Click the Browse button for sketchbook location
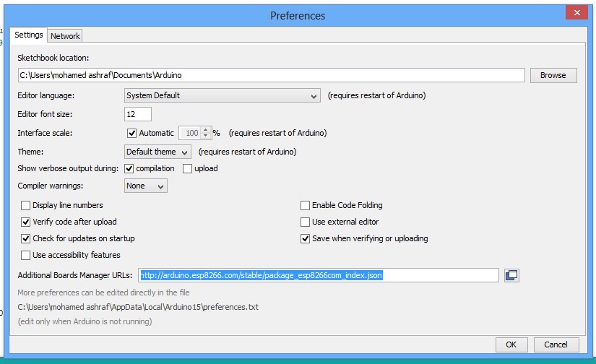 point(553,75)
